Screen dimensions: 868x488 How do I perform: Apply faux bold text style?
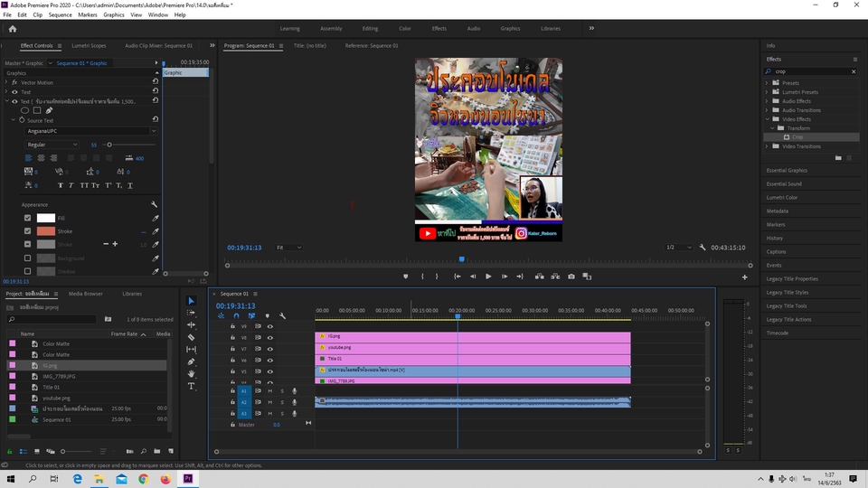tap(61, 185)
